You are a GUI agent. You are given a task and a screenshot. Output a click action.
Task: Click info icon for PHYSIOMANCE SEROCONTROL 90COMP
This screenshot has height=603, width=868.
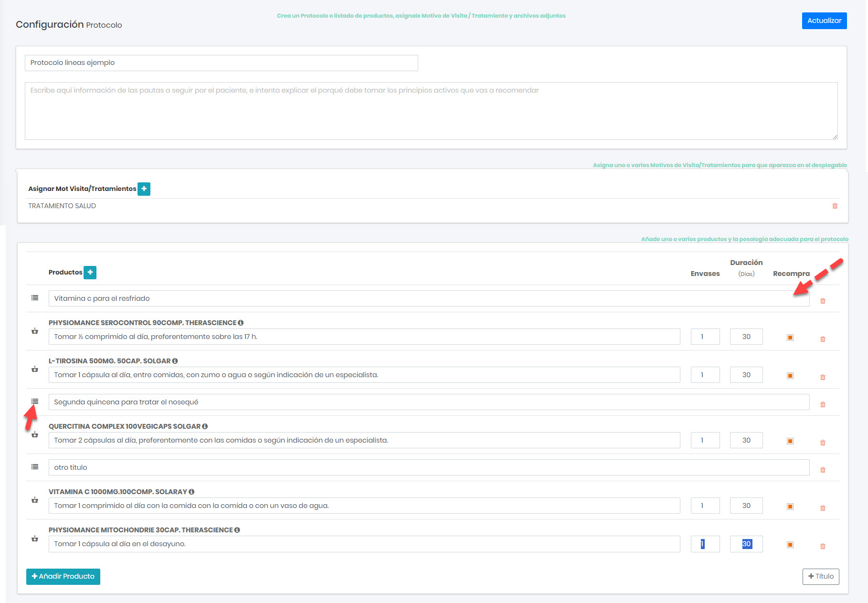[241, 323]
